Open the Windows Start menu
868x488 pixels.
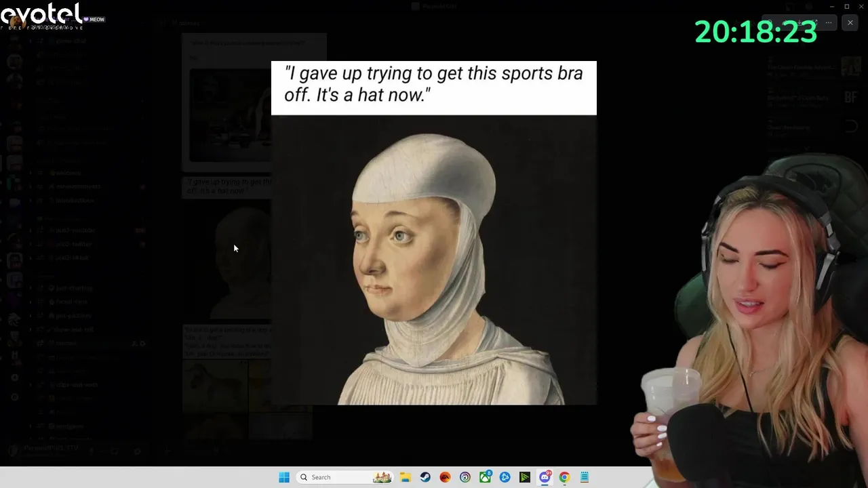[x=284, y=477]
